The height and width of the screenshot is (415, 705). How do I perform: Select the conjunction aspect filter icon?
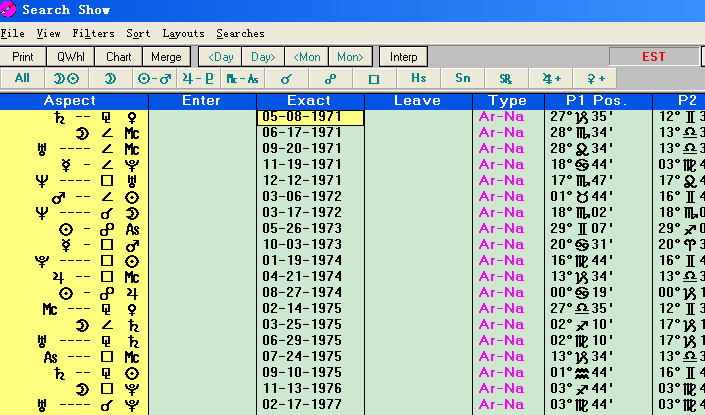[x=286, y=78]
